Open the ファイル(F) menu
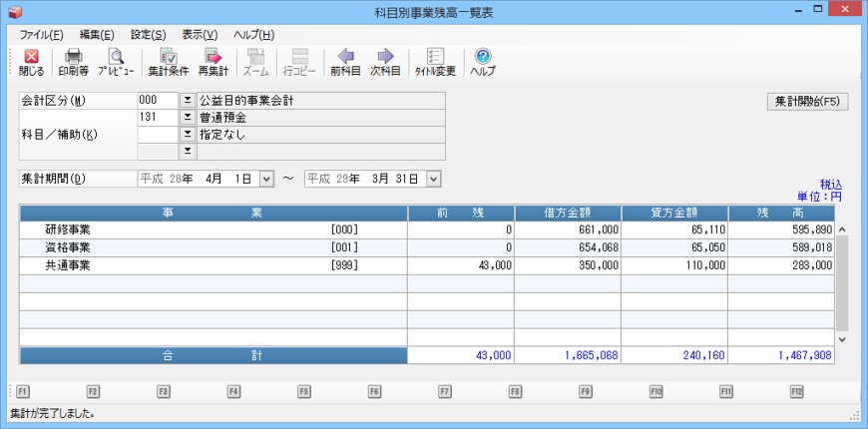 click(42, 34)
